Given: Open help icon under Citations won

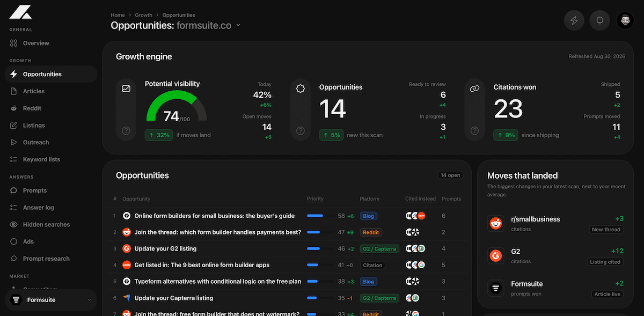Looking at the screenshot, I should click(475, 130).
